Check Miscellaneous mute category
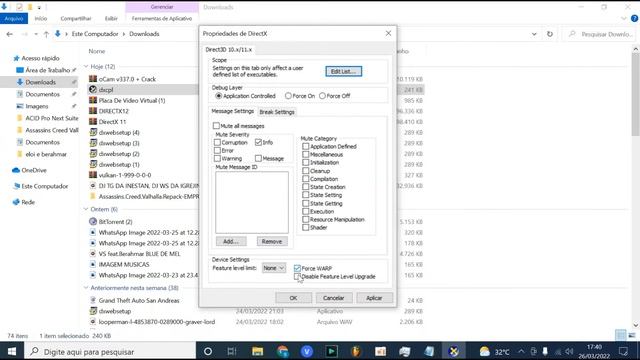The height and width of the screenshot is (360, 640). pyautogui.click(x=305, y=154)
